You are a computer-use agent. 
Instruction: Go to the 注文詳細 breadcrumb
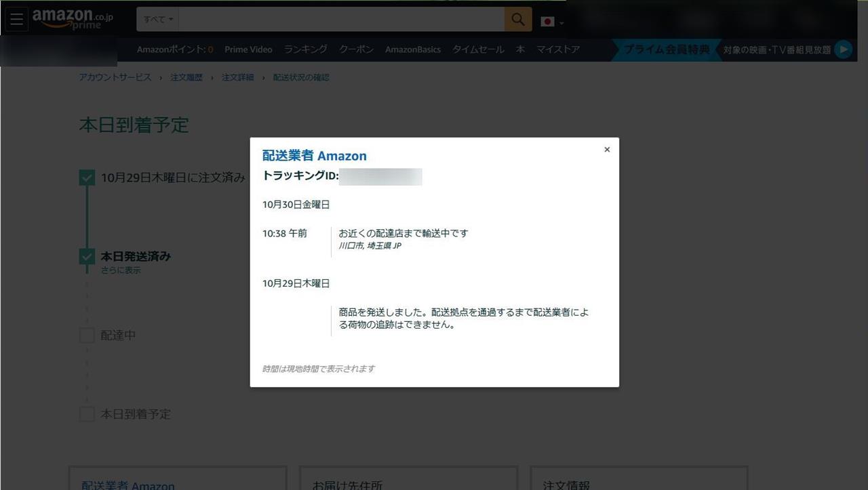point(238,77)
